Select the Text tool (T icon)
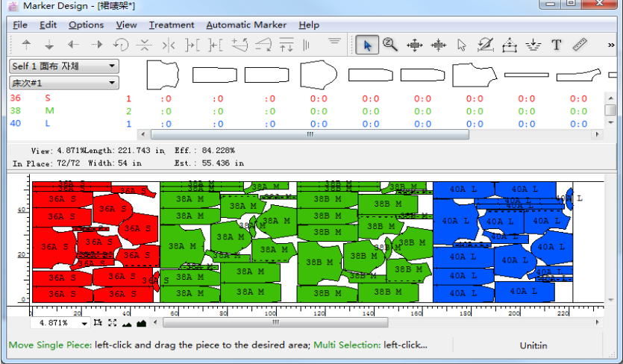 point(556,45)
